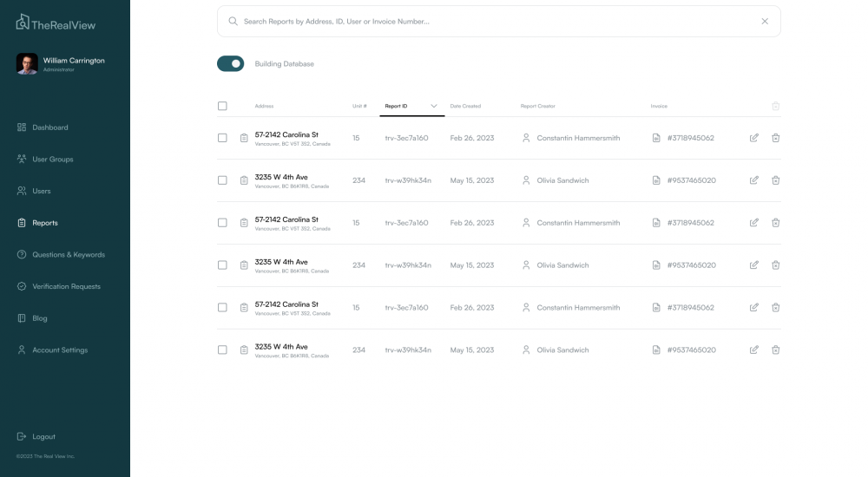This screenshot has width=868, height=477.
Task: Click the clipboard icon in the third report row
Action: click(x=244, y=223)
